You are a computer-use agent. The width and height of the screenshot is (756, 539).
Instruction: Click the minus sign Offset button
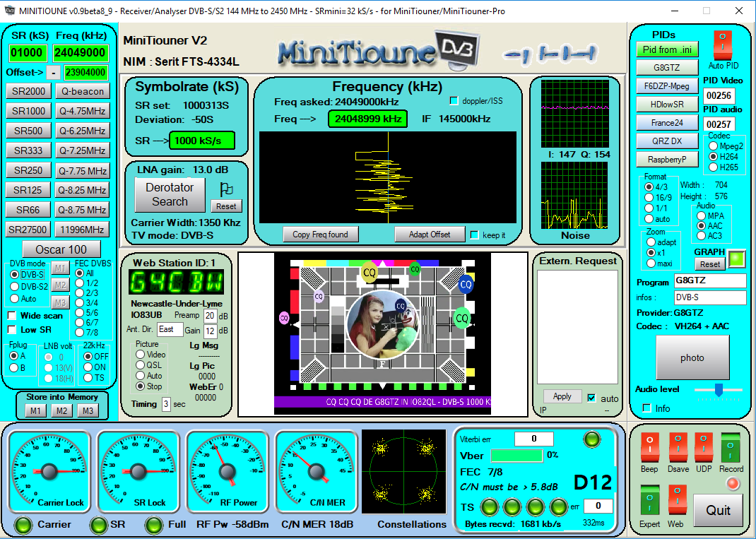click(x=53, y=73)
